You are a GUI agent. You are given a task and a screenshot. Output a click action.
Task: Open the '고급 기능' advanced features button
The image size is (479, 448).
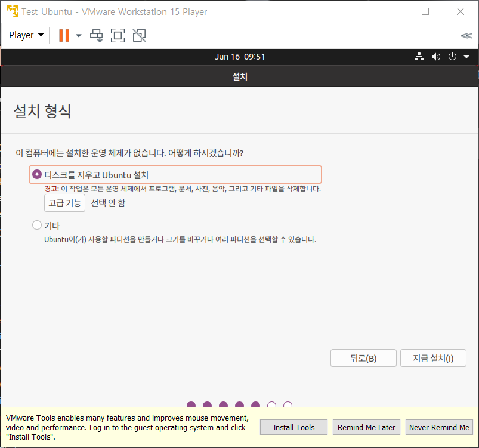[64, 203]
